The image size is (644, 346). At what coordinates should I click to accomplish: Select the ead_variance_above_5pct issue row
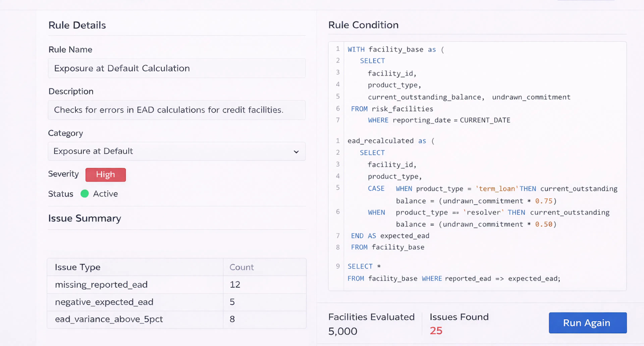(x=135, y=319)
